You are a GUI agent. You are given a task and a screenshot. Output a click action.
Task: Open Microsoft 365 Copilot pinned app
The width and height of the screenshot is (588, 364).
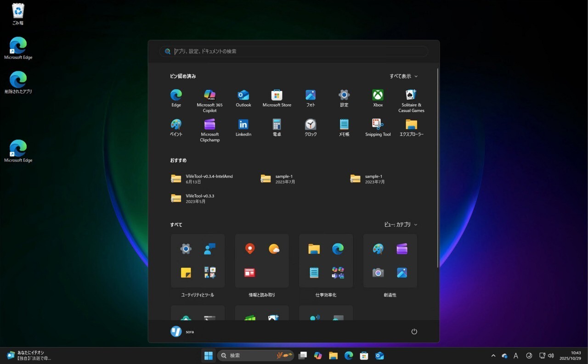click(x=209, y=95)
